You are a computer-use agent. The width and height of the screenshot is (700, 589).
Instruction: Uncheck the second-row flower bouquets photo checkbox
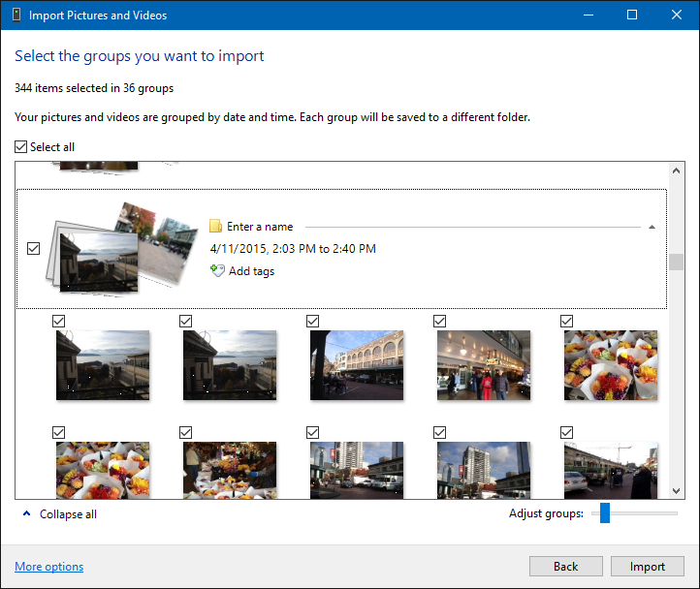click(x=58, y=432)
